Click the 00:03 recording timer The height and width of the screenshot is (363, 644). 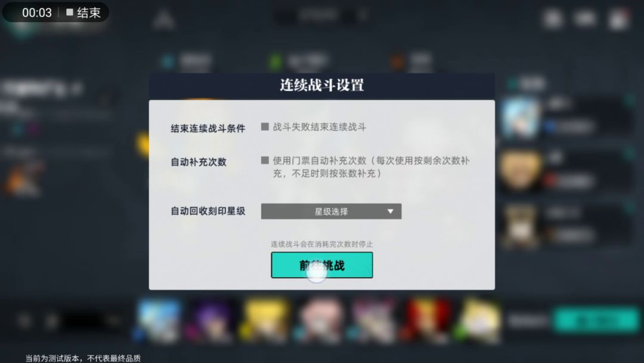click(37, 13)
